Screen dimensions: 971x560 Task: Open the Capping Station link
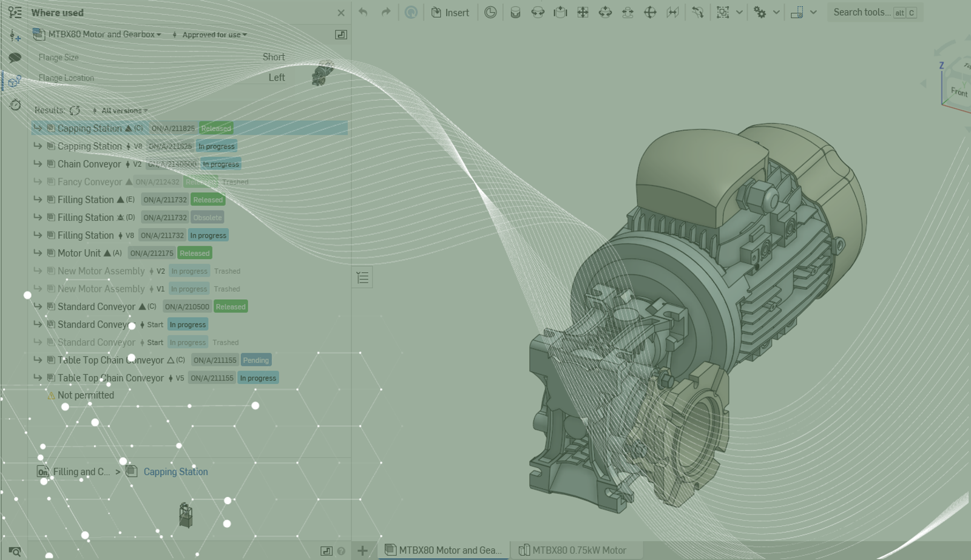(x=175, y=471)
